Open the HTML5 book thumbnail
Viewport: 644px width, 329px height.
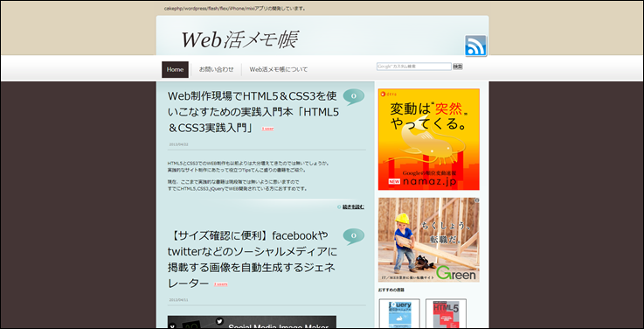tap(446, 313)
